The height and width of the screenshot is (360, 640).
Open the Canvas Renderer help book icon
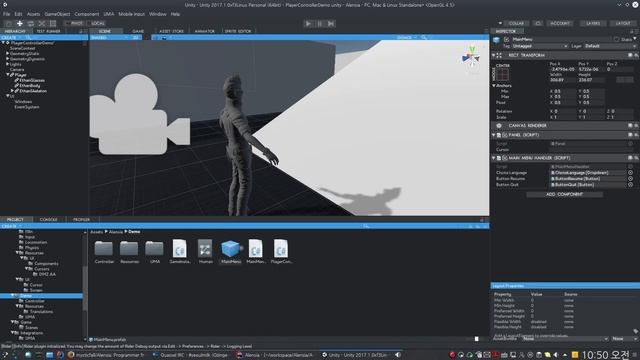pos(630,126)
